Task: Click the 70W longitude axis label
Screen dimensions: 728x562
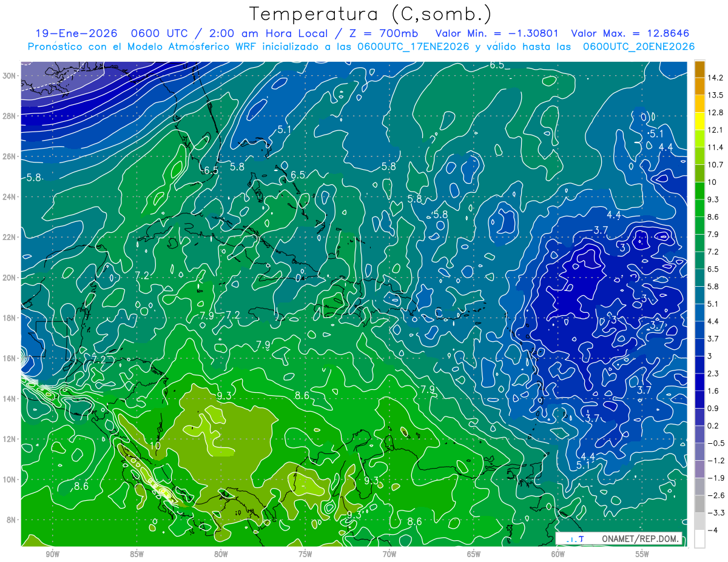Action: tap(389, 554)
